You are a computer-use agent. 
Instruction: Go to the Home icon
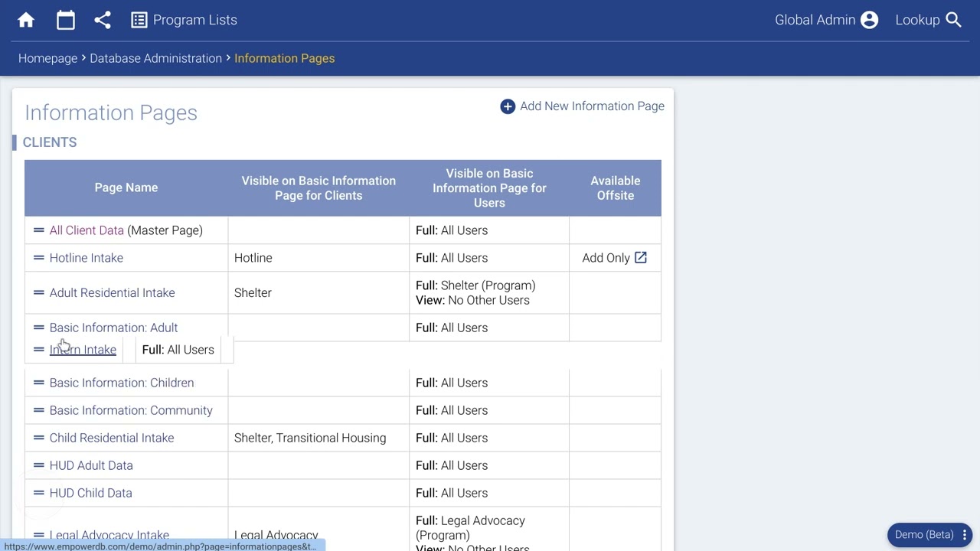pyautogui.click(x=26, y=20)
